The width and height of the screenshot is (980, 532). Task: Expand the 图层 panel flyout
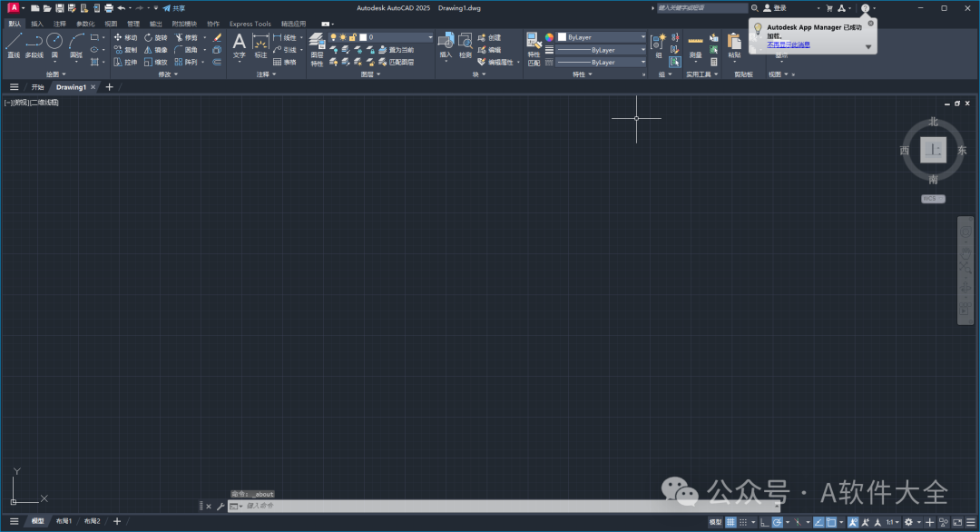point(370,74)
